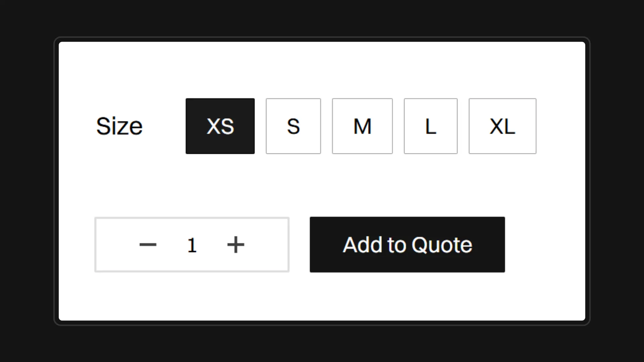
Task: Select the XS size option
Action: pyautogui.click(x=220, y=126)
